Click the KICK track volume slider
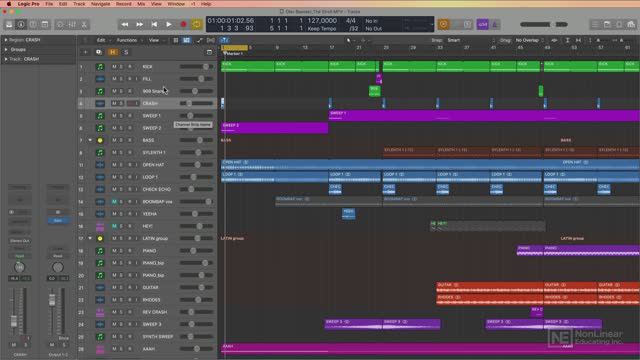Image resolution: width=640 pixels, height=360 pixels. point(197,67)
